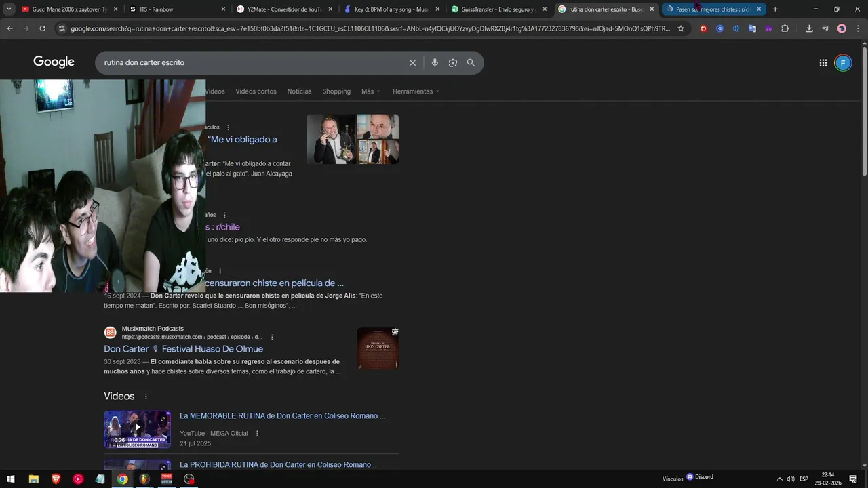The width and height of the screenshot is (868, 488).
Task: Open the Videos section options menu
Action: click(x=145, y=396)
